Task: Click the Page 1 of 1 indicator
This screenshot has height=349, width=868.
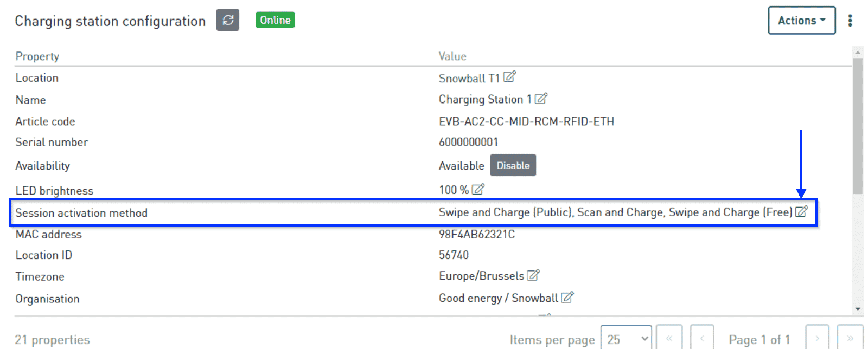Action: coord(759,340)
